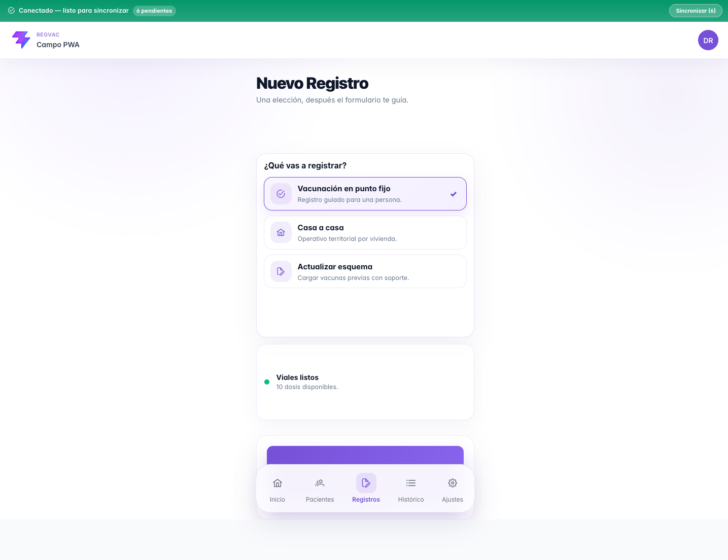Click the "Viales listos" text
The width and height of the screenshot is (728, 560).
click(297, 377)
